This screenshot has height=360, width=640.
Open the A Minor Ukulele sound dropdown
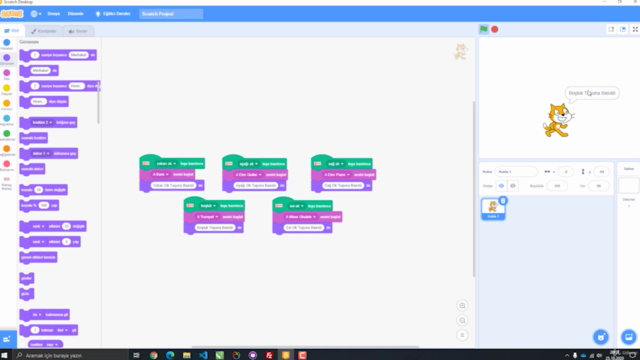click(300, 217)
